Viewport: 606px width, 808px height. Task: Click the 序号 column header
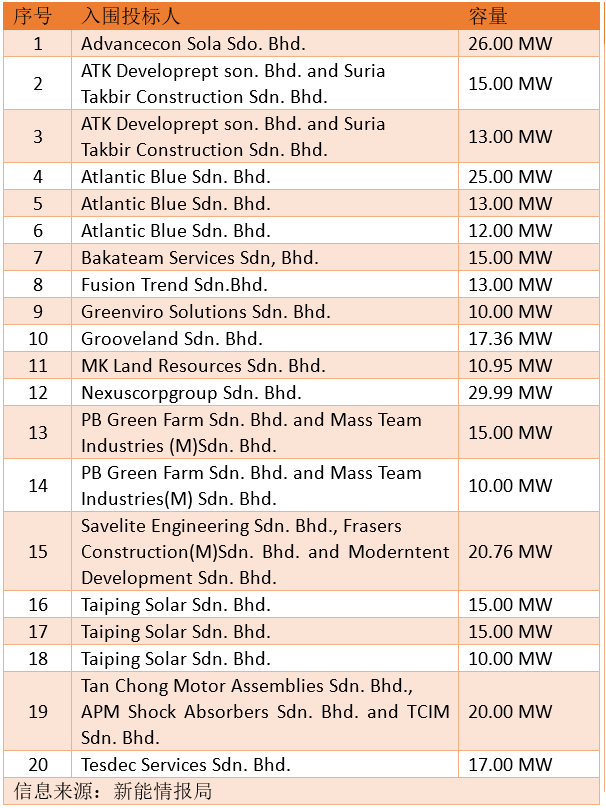click(37, 17)
